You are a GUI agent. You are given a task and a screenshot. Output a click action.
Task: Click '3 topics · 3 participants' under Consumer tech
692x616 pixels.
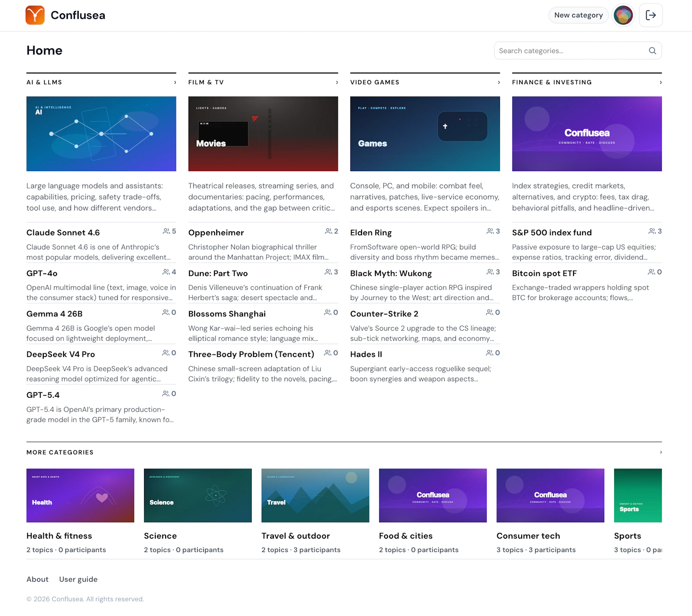[x=536, y=549]
